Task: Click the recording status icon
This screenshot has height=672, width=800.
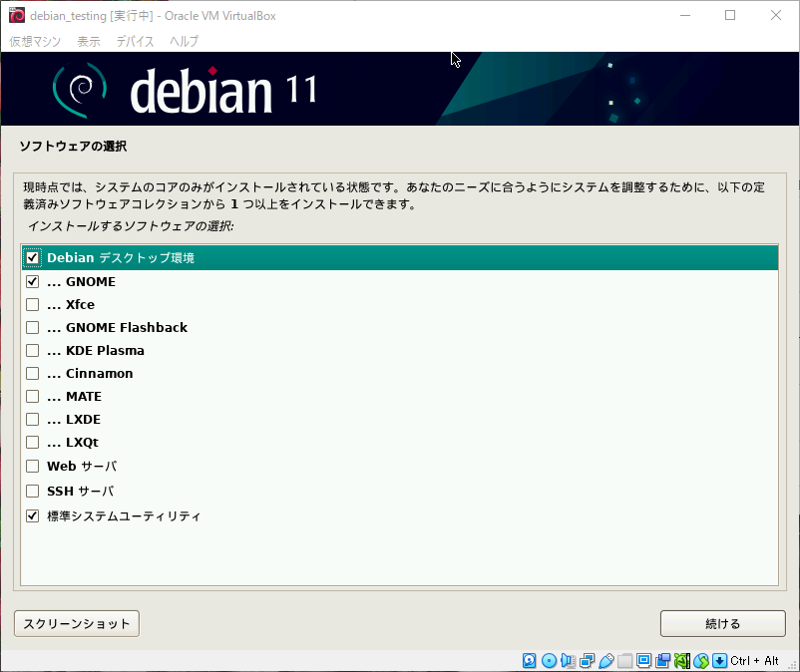Action: (662, 661)
